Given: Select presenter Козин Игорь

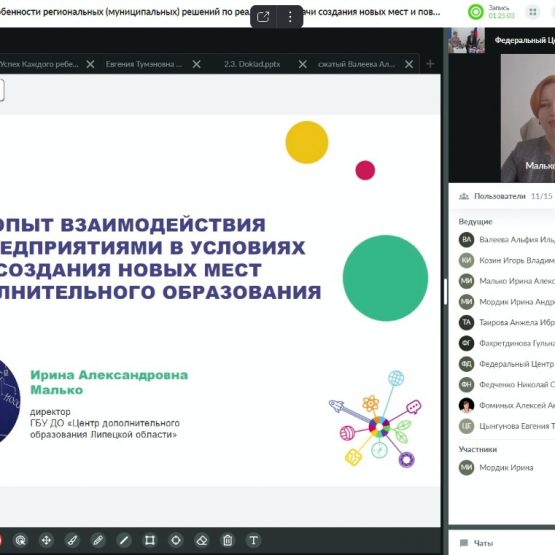Looking at the screenshot, I should 507,260.
